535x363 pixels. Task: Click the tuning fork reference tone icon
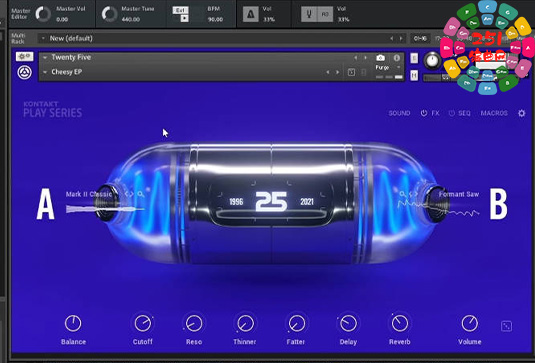[x=309, y=14]
